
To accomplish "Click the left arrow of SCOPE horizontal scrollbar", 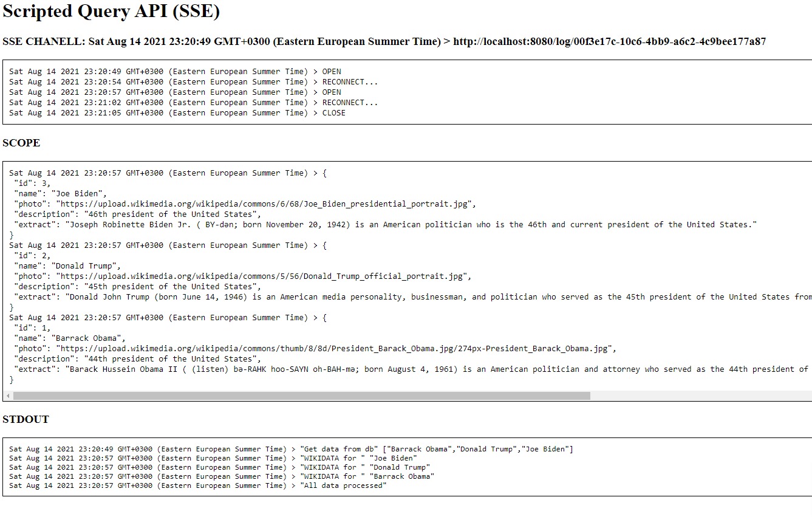I will coord(8,396).
